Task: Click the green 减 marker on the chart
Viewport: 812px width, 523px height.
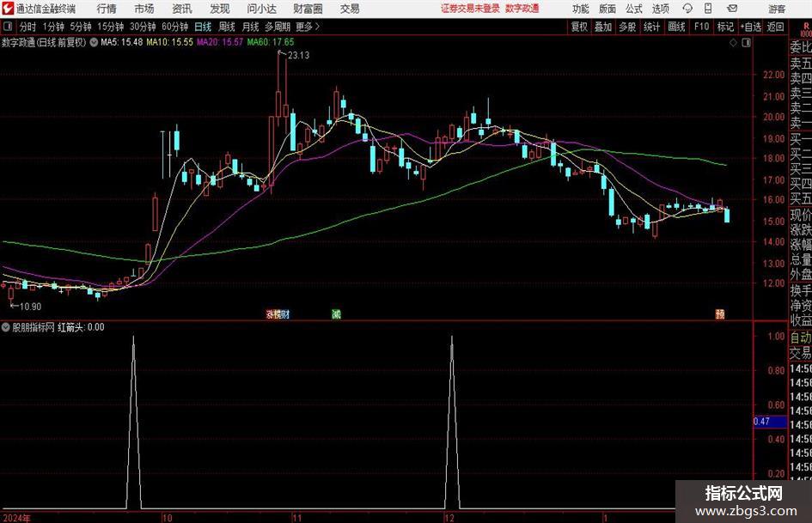Action: pos(336,313)
